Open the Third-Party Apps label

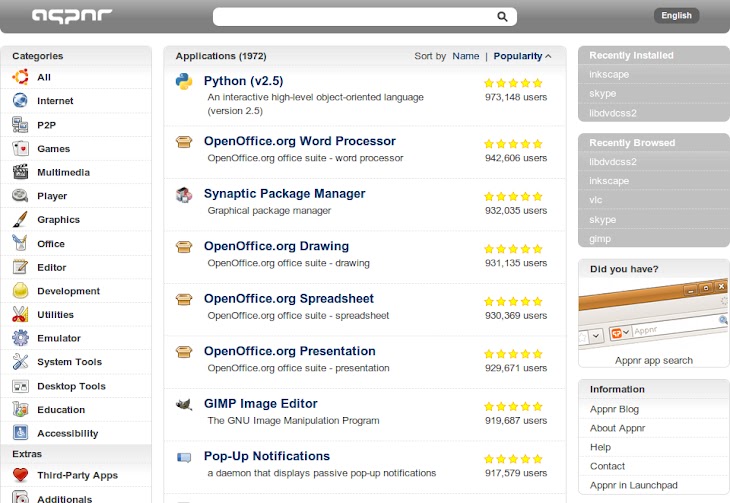tap(77, 475)
